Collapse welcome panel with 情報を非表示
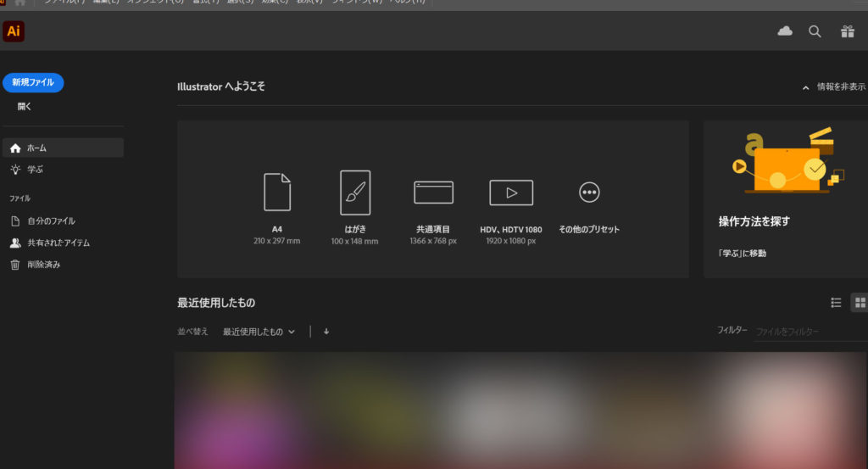This screenshot has width=868, height=469. pos(834,87)
